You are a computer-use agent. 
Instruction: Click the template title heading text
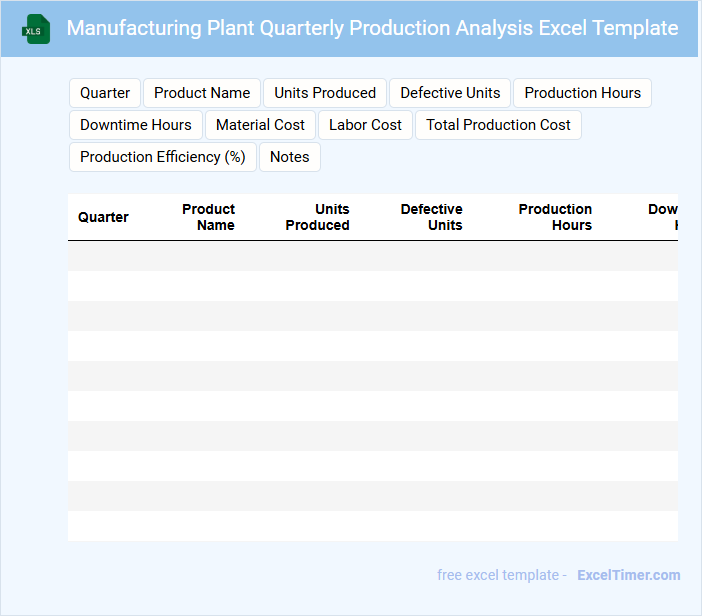pyautogui.click(x=372, y=28)
